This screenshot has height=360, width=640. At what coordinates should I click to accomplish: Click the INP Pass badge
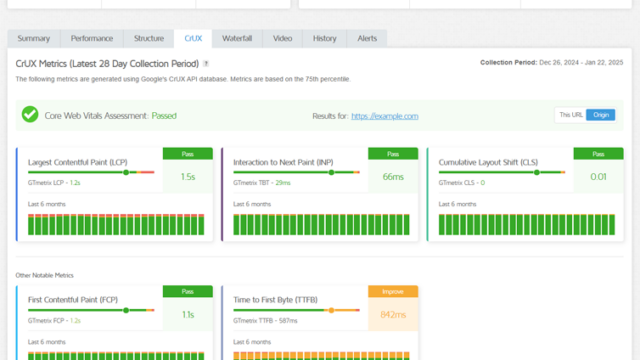coord(393,154)
